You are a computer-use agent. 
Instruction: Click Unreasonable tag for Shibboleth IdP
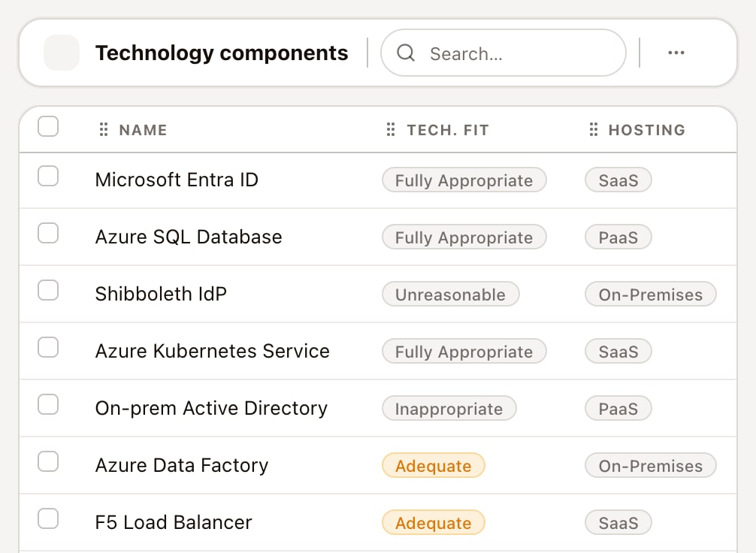coord(450,294)
